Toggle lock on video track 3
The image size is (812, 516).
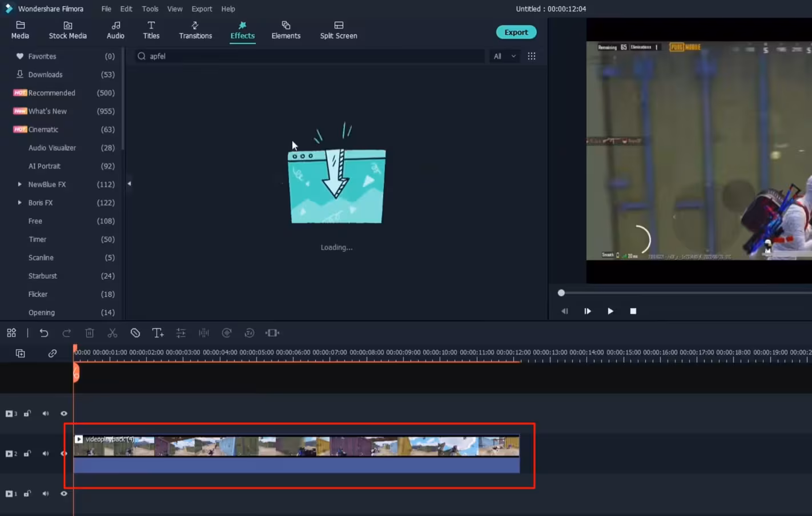(x=27, y=413)
